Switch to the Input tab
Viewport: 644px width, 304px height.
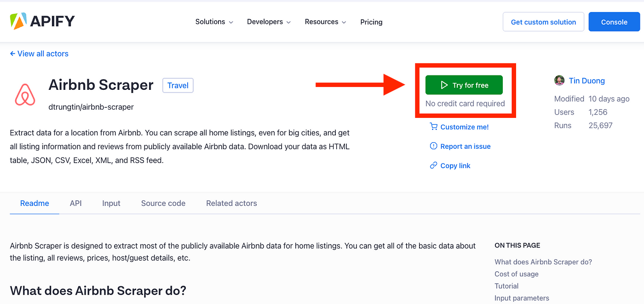click(111, 203)
